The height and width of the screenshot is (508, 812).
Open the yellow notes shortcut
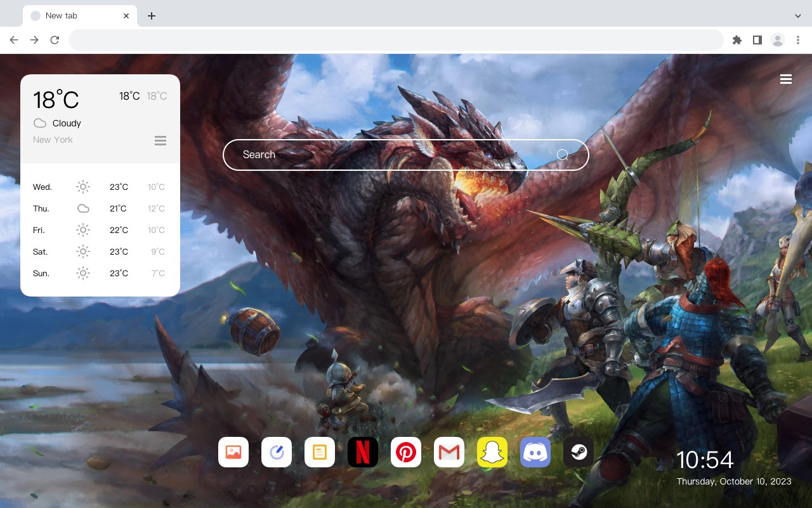tap(320, 452)
